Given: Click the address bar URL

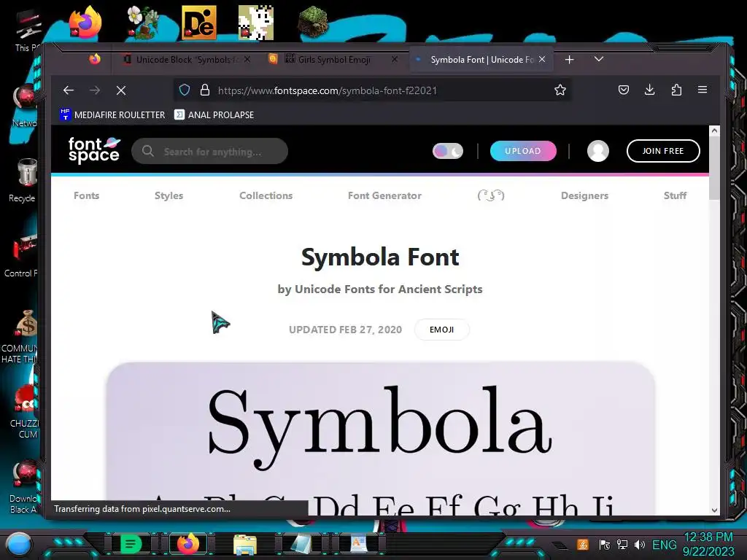Looking at the screenshot, I should point(328,90).
